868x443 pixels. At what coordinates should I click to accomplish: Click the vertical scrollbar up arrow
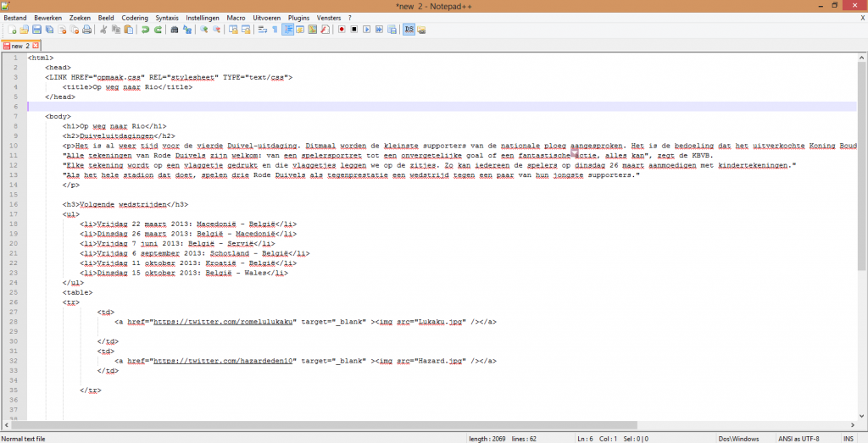click(862, 58)
